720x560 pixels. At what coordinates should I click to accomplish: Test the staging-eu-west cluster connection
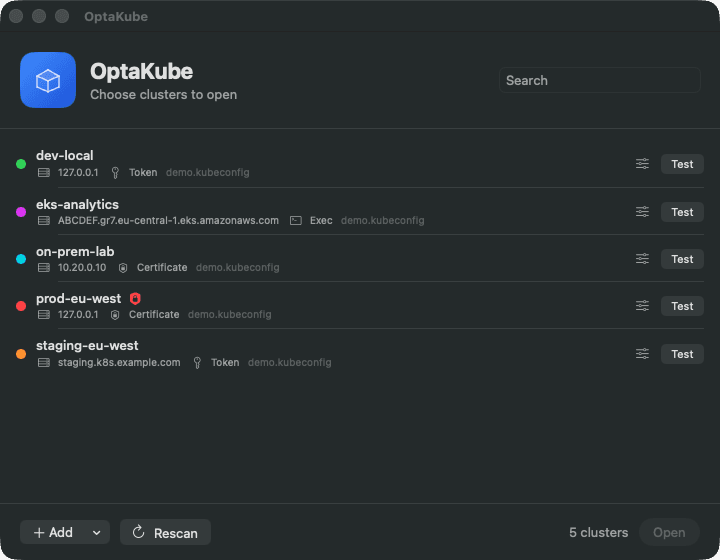tap(682, 354)
